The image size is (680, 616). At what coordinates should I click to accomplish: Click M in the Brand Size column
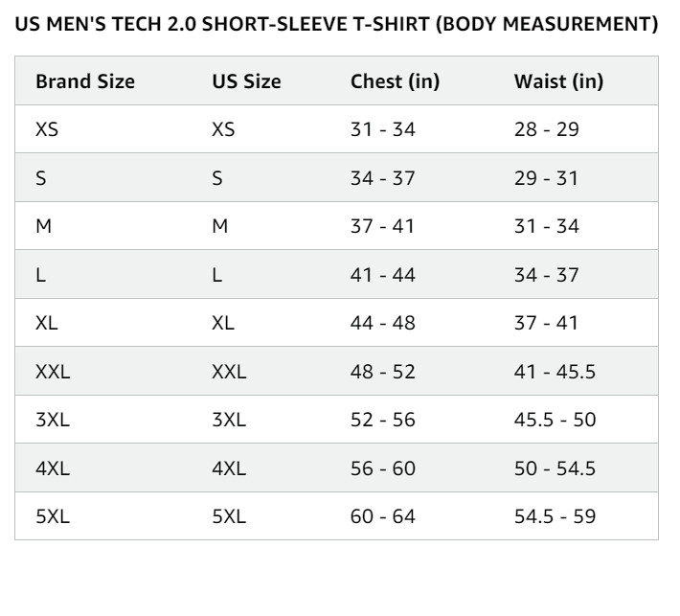[x=43, y=226]
